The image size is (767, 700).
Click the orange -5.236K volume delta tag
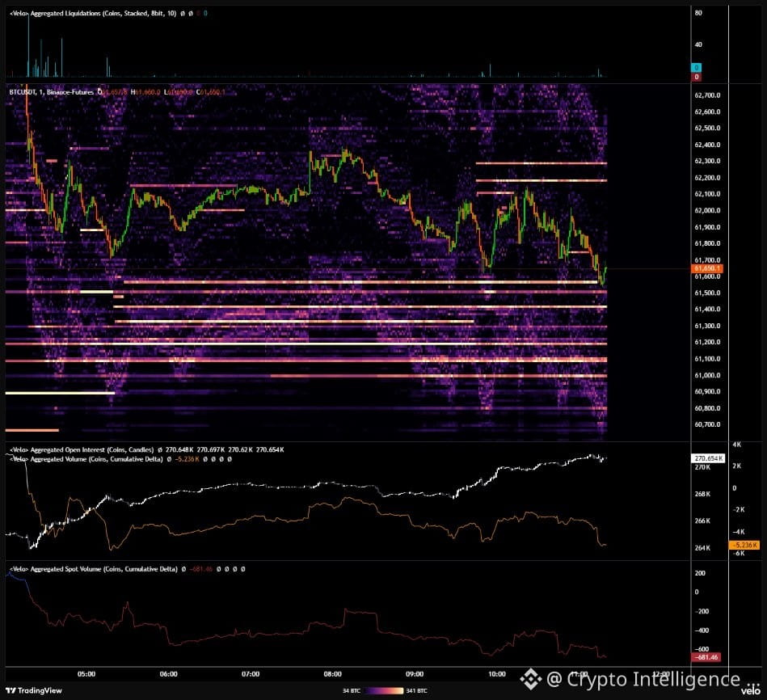[745, 545]
